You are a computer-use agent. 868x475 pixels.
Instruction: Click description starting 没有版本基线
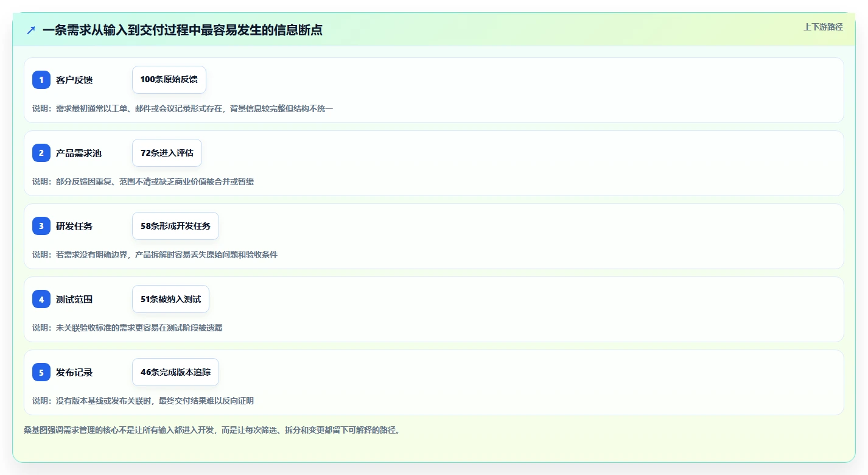tap(143, 401)
